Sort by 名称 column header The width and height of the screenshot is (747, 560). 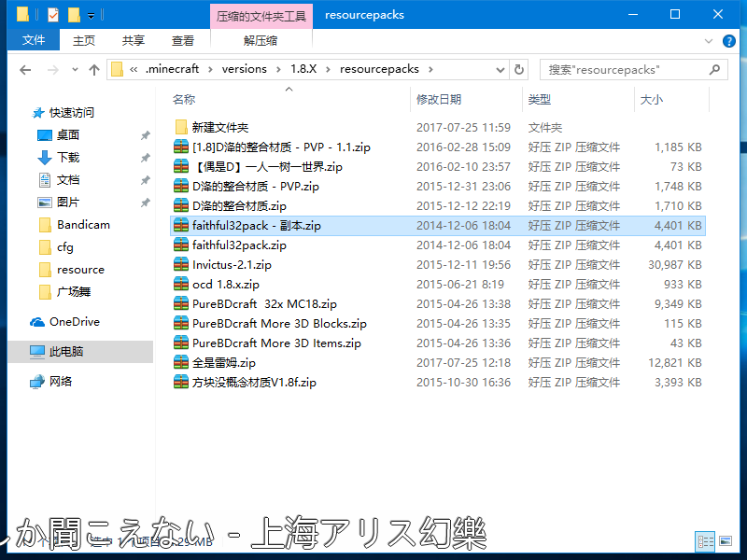184,100
